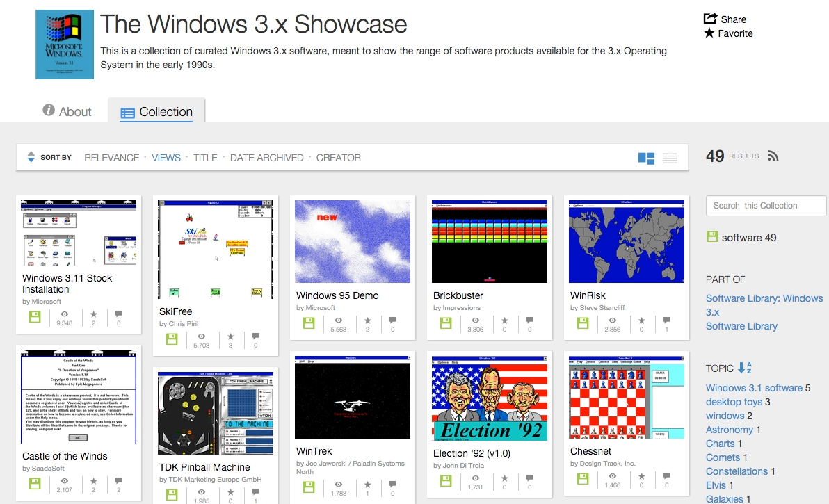
Task: Click the Share icon
Action: (710, 19)
